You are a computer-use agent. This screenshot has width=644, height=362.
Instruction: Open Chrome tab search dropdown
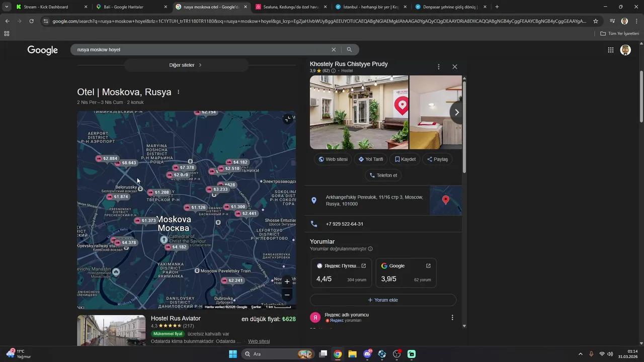click(7, 7)
